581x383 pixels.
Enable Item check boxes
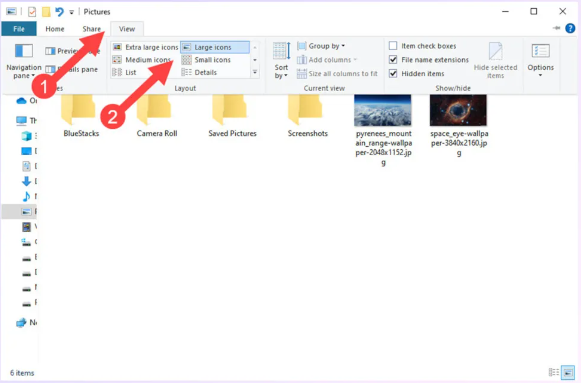(x=393, y=46)
